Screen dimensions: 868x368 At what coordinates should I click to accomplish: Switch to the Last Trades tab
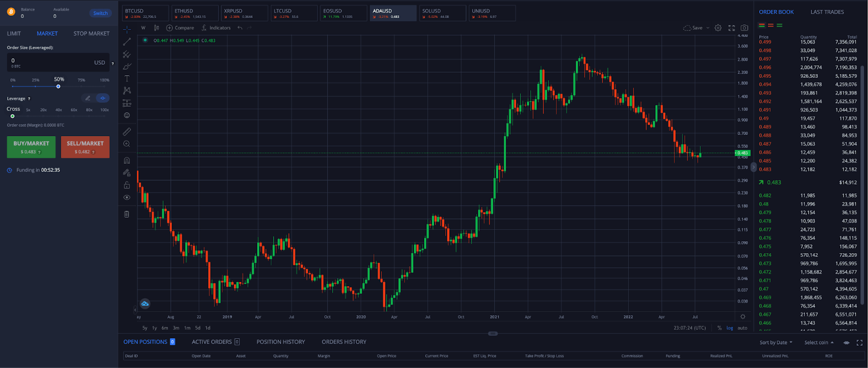(x=827, y=12)
